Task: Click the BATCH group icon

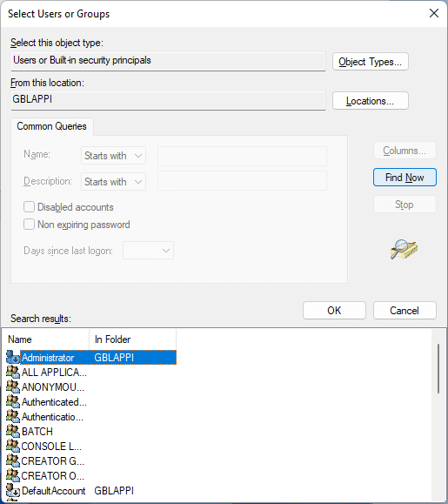Action: [x=13, y=431]
